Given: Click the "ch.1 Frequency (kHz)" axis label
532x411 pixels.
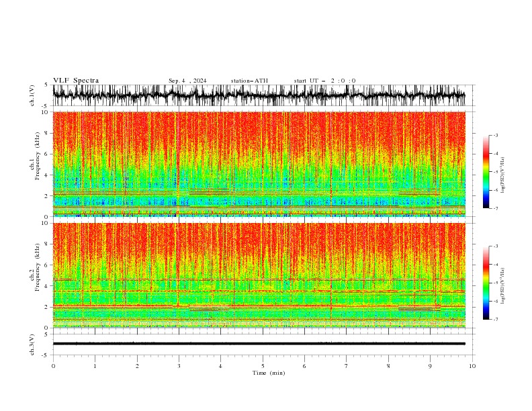Looking at the screenshot, I should [x=35, y=156].
